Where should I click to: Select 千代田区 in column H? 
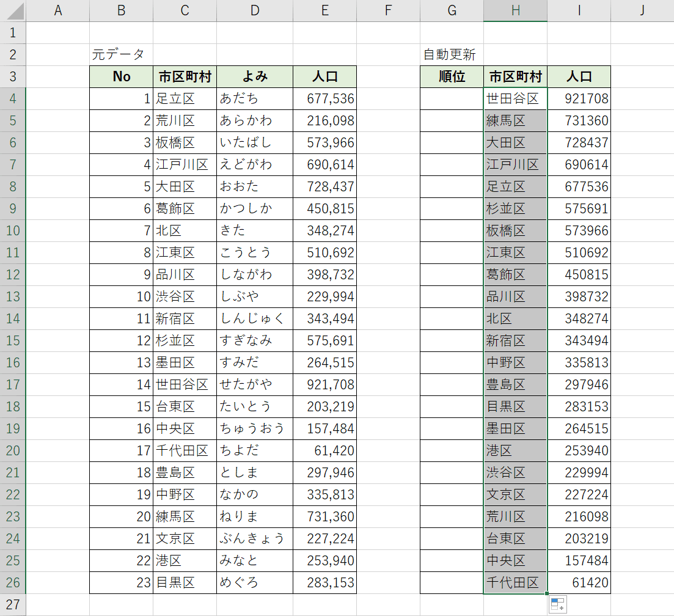coord(515,582)
